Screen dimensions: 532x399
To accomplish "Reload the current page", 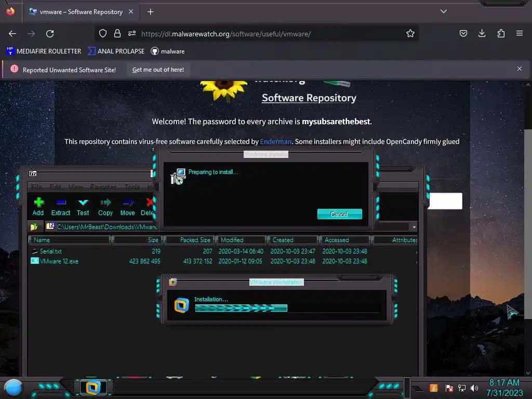I will 50,34.
